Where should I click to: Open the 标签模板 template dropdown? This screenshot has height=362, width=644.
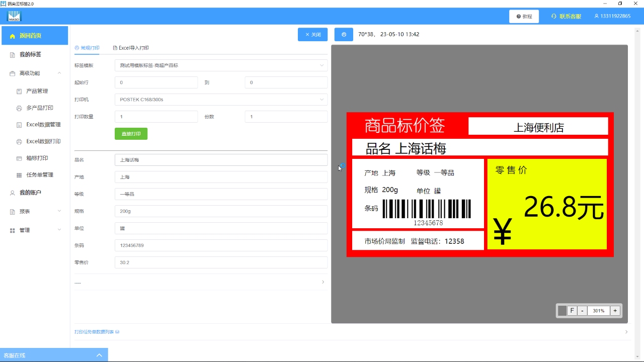point(221,65)
